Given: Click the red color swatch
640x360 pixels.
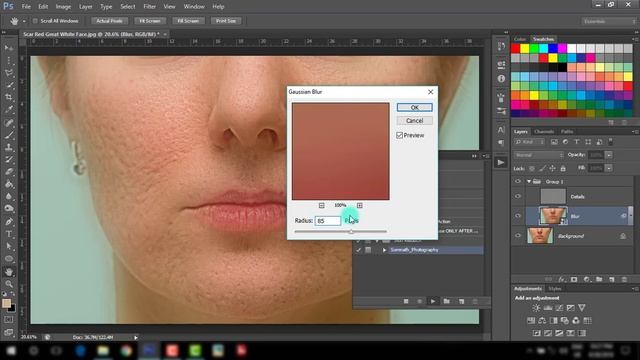Looking at the screenshot, I should 516,49.
